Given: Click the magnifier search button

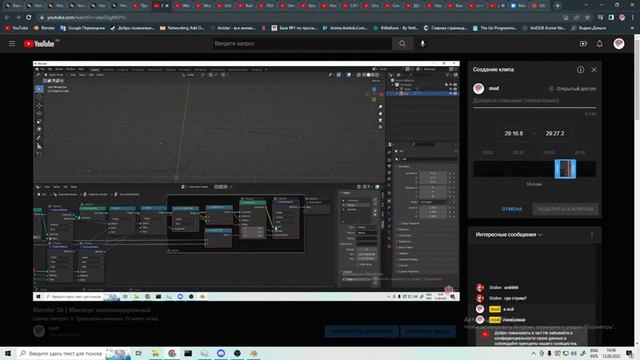Looking at the screenshot, I should (402, 44).
